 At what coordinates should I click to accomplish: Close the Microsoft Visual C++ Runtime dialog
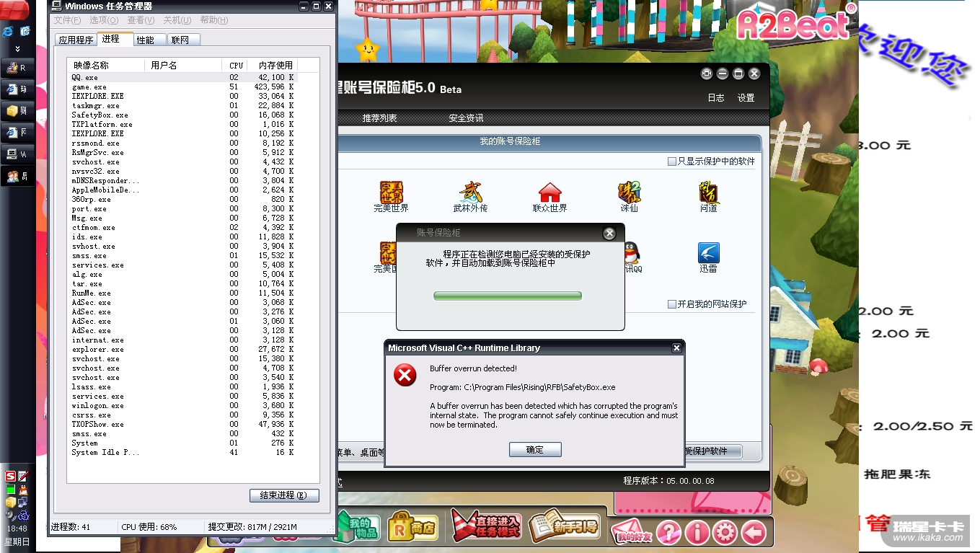coord(676,348)
